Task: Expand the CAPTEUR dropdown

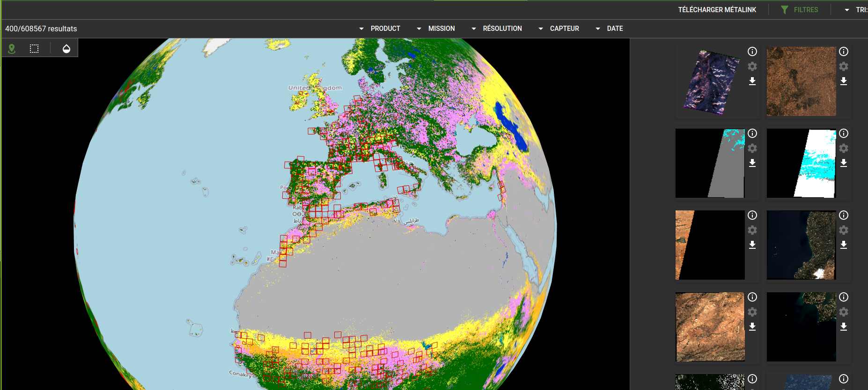Action: tap(559, 29)
